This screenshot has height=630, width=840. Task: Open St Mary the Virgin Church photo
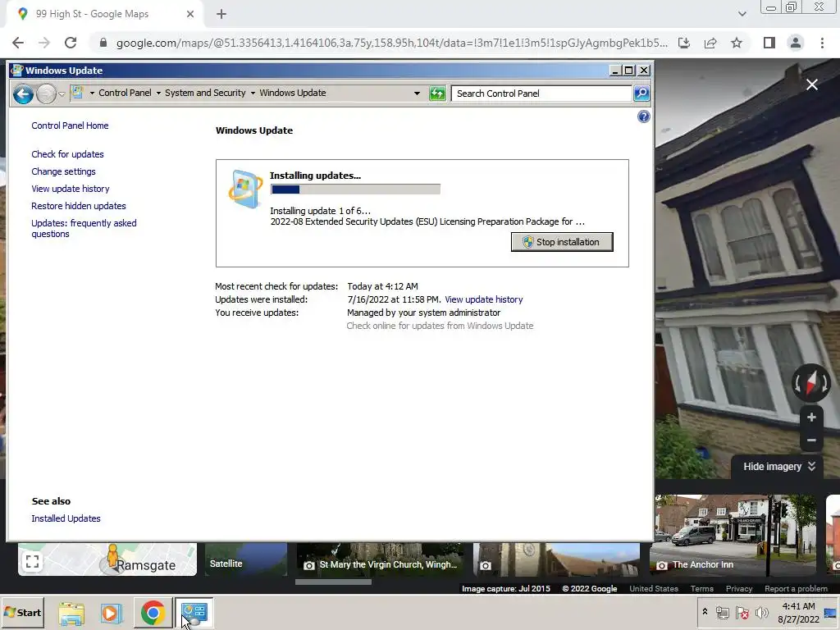click(x=381, y=559)
